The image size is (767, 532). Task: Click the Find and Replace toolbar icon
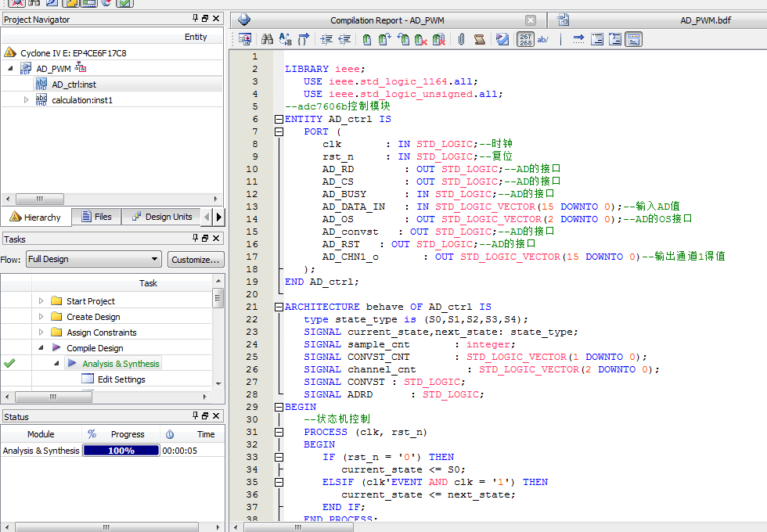(285, 39)
